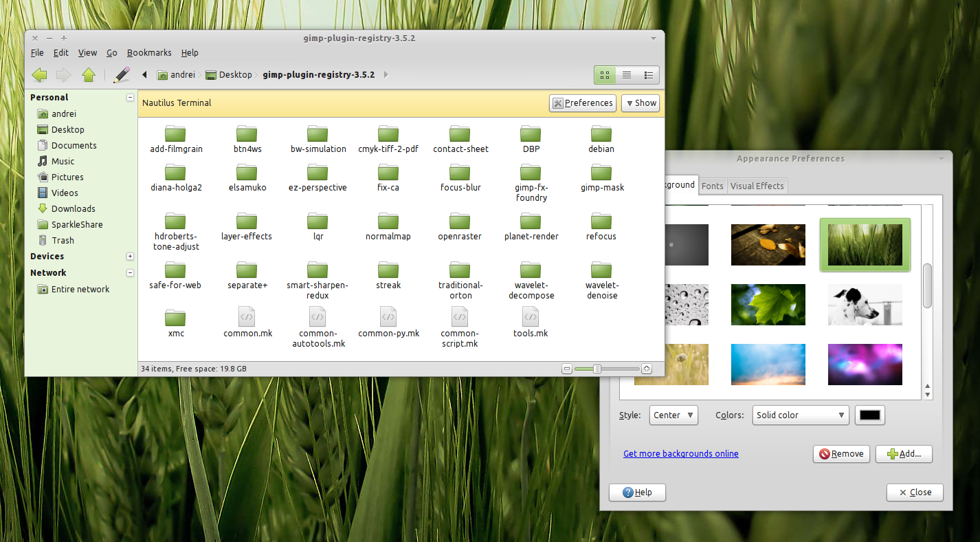Click the path bar left scroll arrow
This screenshot has height=542, width=980.
[x=144, y=75]
